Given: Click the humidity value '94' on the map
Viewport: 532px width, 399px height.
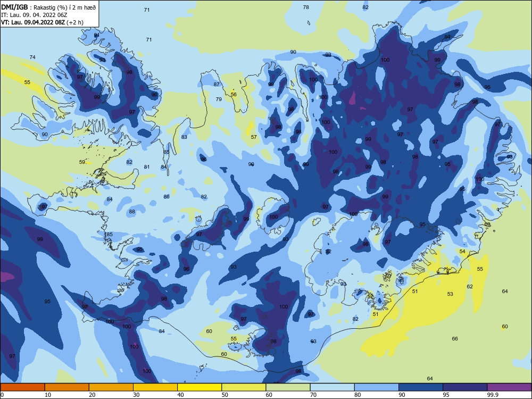Looking at the screenshot, I should (447, 37).
